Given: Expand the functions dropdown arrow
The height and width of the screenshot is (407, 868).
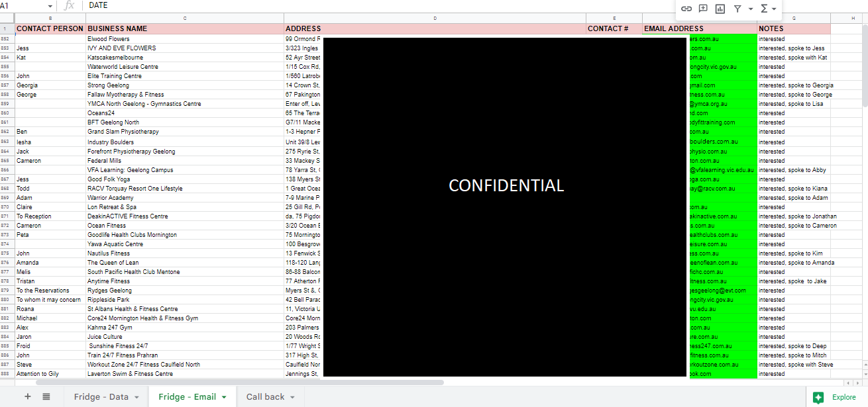Looking at the screenshot, I should (x=774, y=9).
